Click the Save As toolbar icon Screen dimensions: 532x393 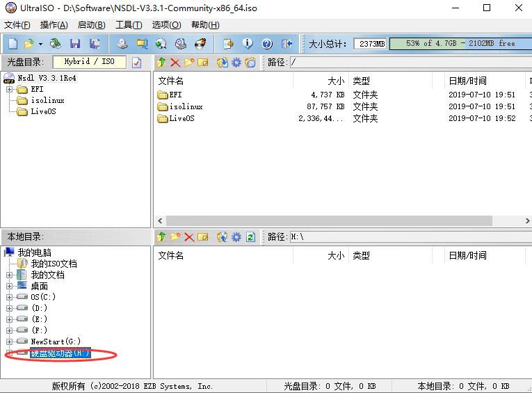coord(95,44)
